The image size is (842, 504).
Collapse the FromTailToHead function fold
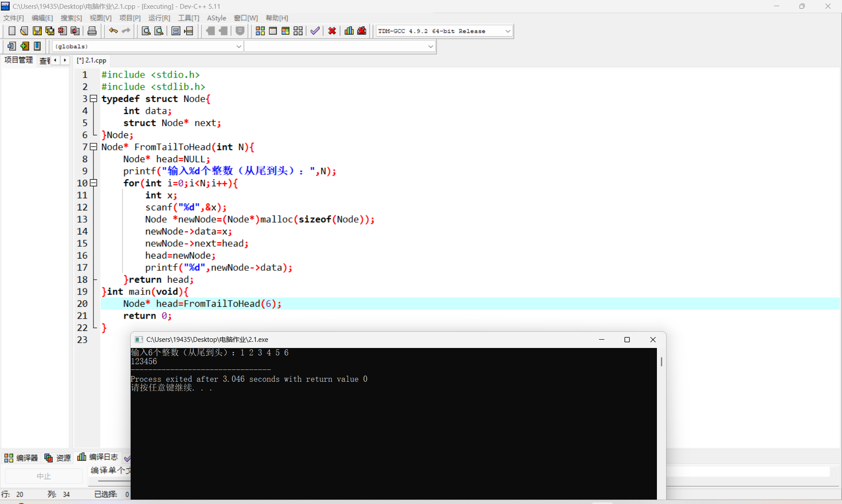pos(93,147)
